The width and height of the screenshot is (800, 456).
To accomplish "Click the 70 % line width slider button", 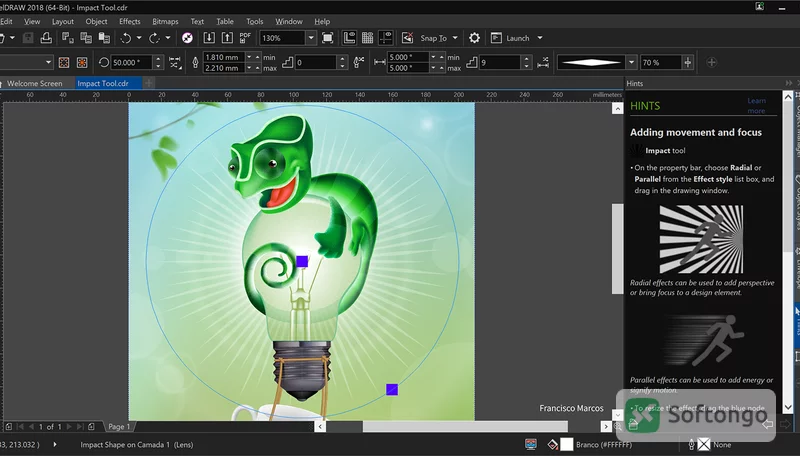I will pyautogui.click(x=688, y=63).
